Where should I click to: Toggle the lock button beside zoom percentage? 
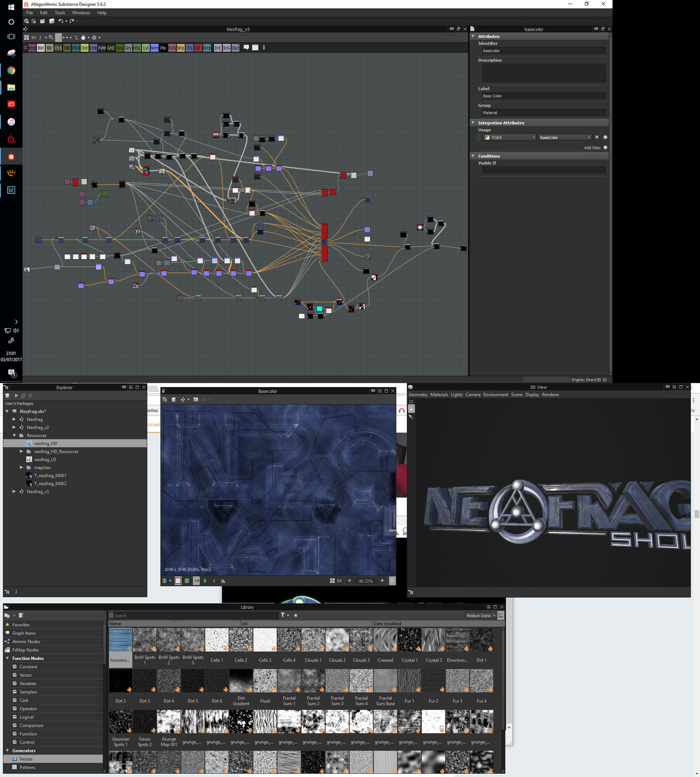(392, 581)
